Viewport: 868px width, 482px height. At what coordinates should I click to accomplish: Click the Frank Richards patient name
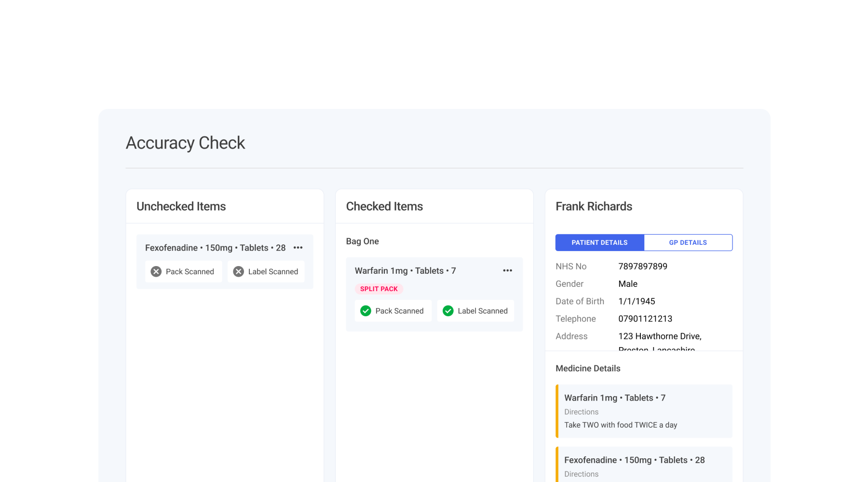(594, 206)
